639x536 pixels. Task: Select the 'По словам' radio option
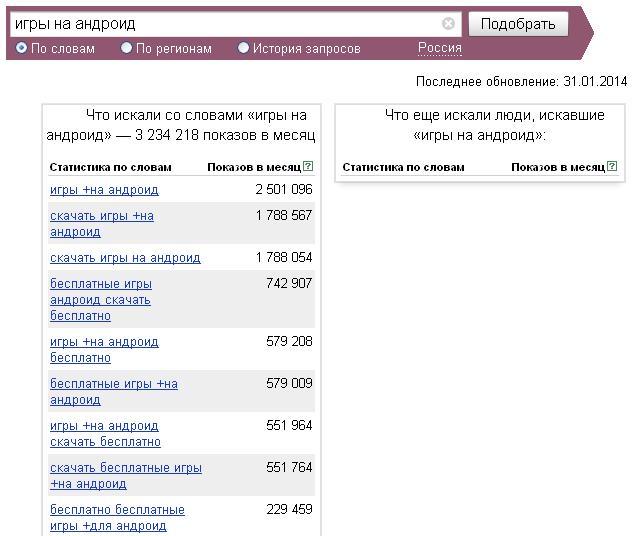(21, 48)
